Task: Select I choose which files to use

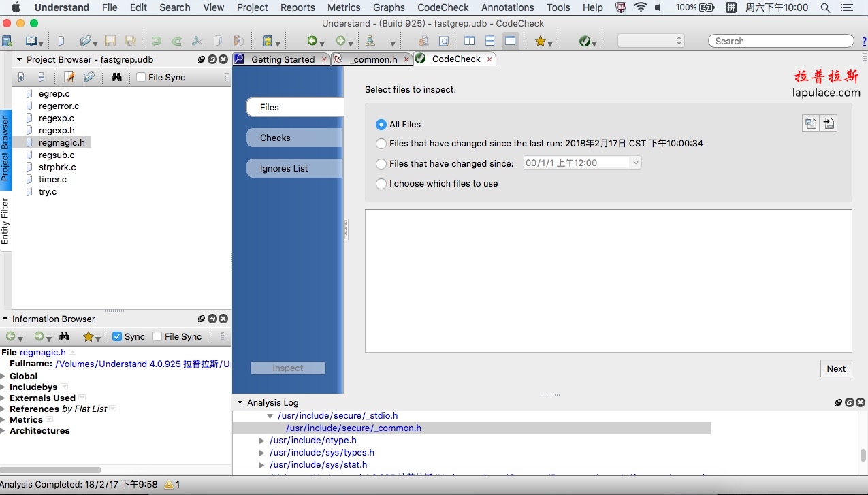Action: 381,184
